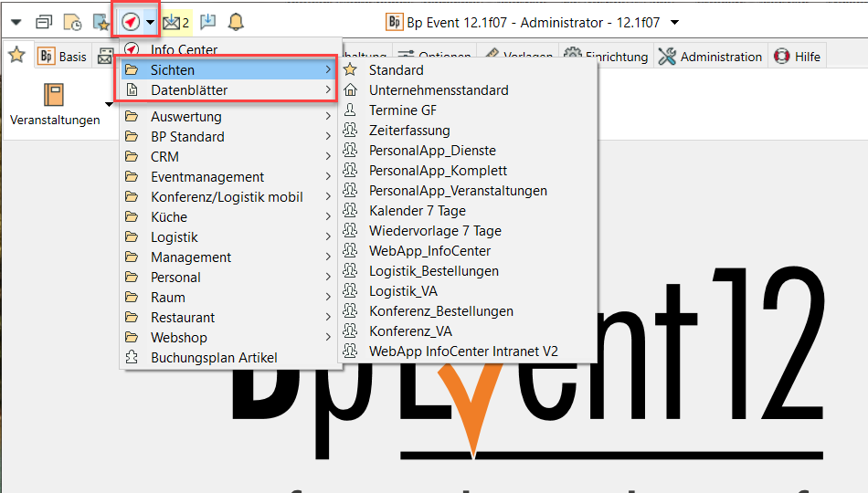This screenshot has width=868, height=493.
Task: Click the Info Center compass icon in toolbar
Action: pyautogui.click(x=131, y=21)
